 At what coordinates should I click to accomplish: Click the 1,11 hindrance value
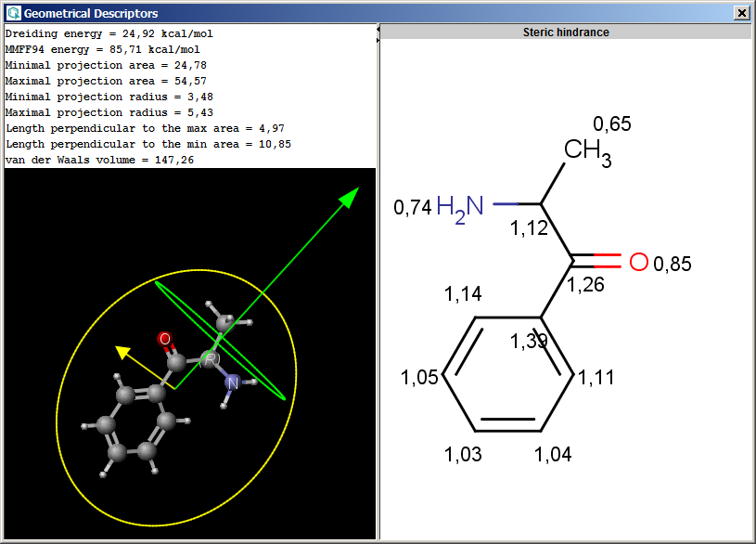596,378
